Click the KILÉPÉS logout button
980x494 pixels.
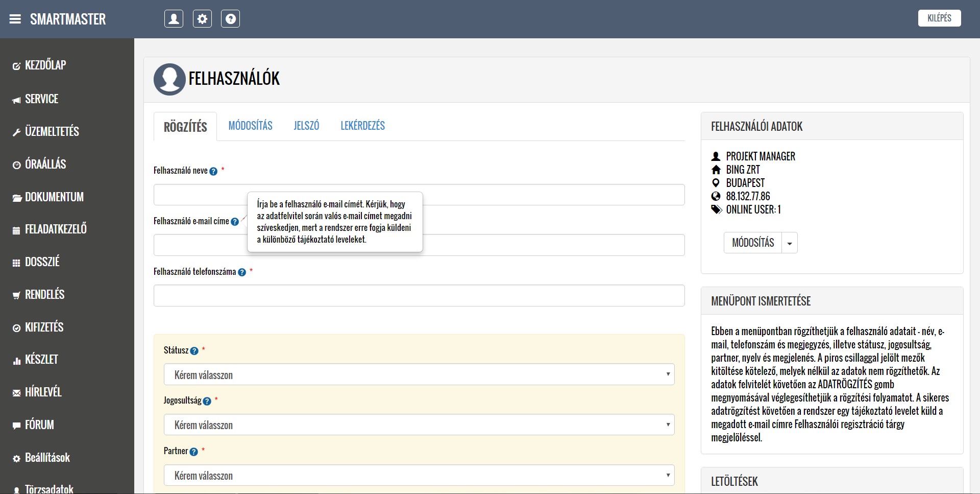[939, 18]
